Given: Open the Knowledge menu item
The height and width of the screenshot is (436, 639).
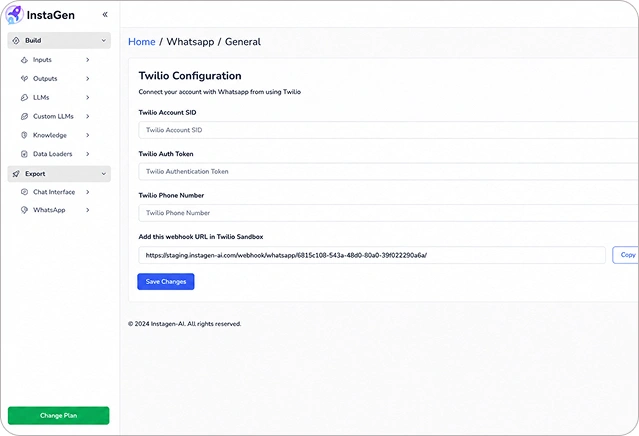Looking at the screenshot, I should click(55, 135).
